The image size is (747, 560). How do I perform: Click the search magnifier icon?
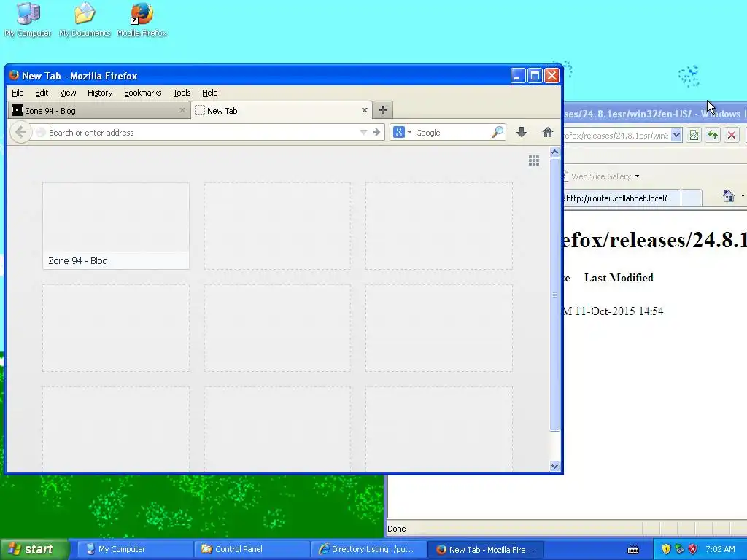[498, 132]
